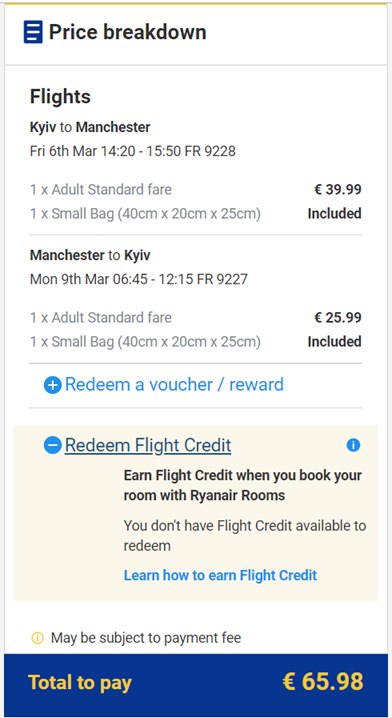
Task: Open the blue Flight Credit info icon
Action: [353, 445]
